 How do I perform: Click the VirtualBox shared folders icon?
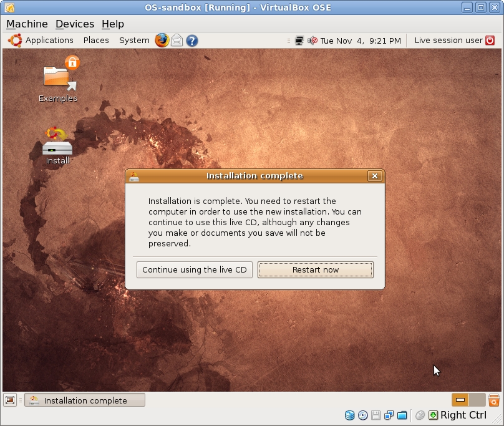(402, 415)
